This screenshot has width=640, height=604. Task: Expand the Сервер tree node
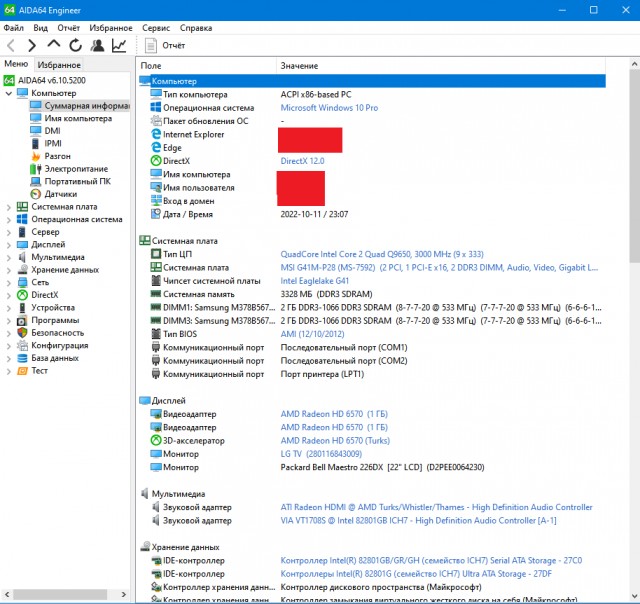click(9, 233)
